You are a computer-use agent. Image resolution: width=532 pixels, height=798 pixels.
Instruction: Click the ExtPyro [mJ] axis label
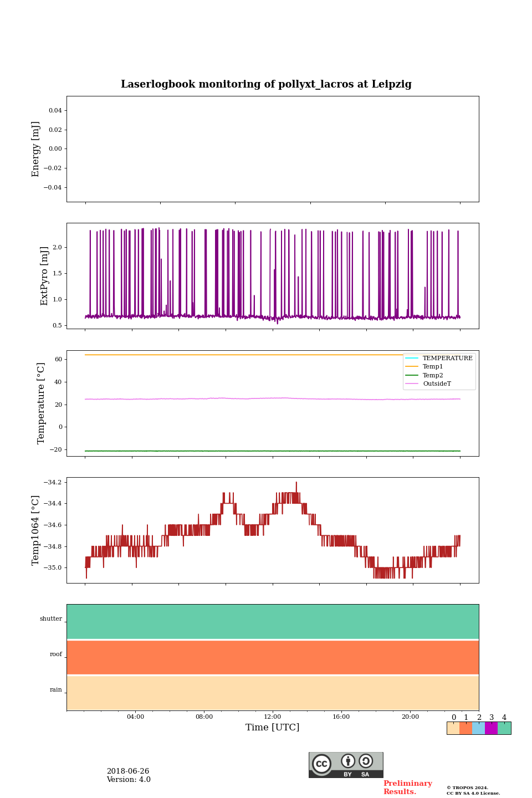point(45,276)
